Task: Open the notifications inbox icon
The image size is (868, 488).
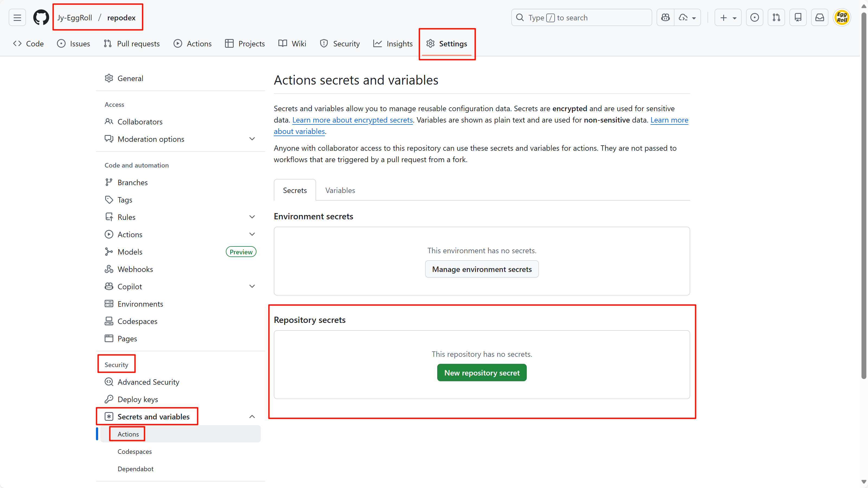Action: [x=819, y=18]
